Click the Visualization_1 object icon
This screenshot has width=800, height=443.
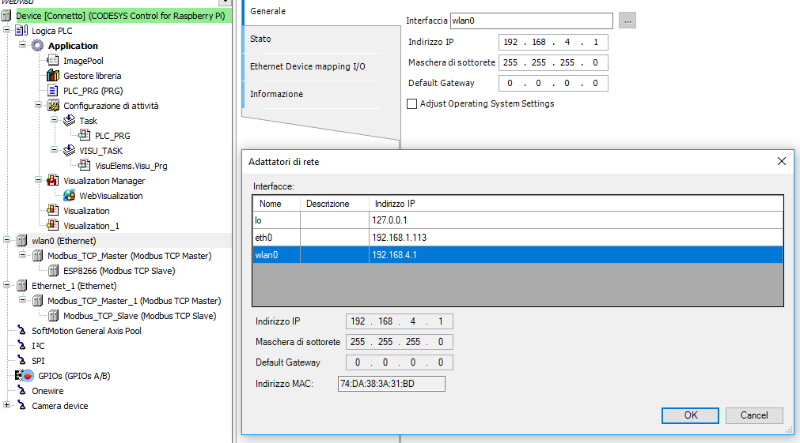click(53, 226)
